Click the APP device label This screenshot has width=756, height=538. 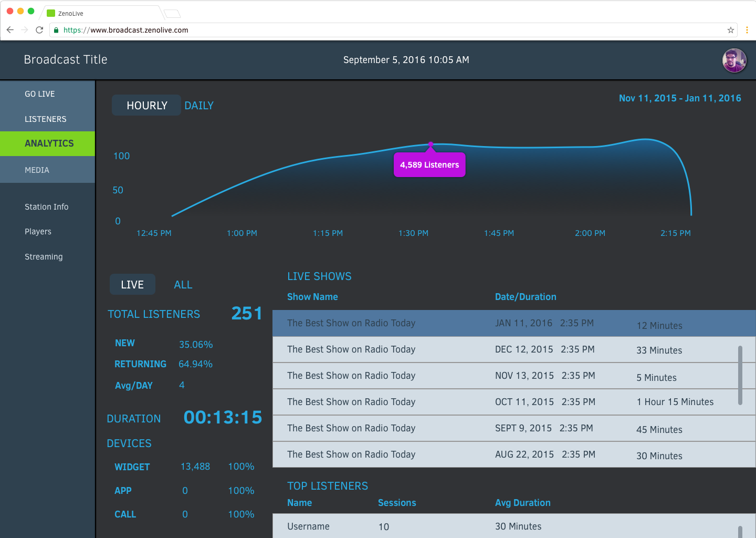tap(123, 491)
